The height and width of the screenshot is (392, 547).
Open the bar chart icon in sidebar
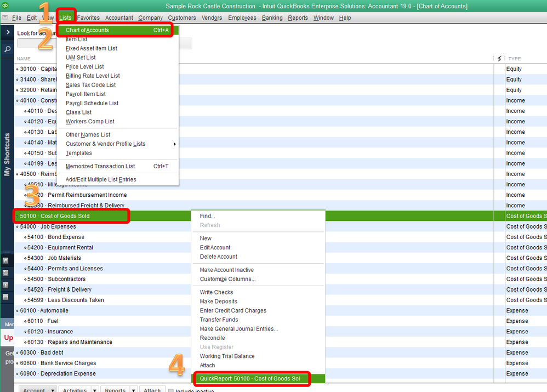point(5,285)
